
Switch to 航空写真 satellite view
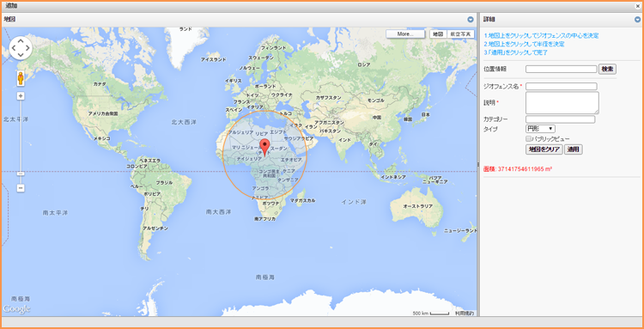(460, 34)
